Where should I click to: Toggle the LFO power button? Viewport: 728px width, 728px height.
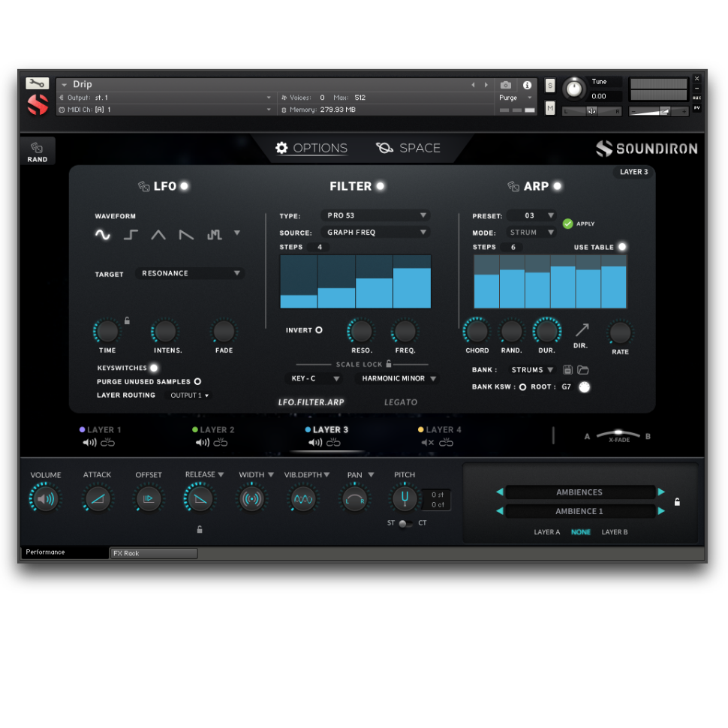tap(185, 186)
